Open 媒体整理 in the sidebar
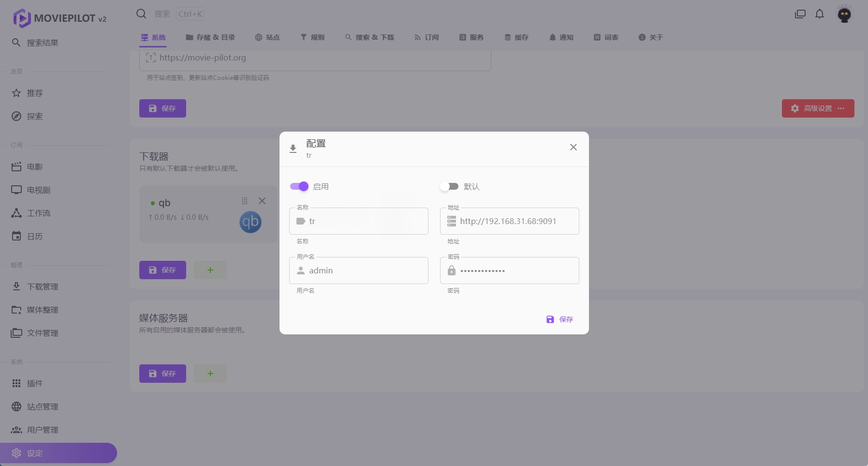Viewport: 868px width, 466px height. point(59,310)
